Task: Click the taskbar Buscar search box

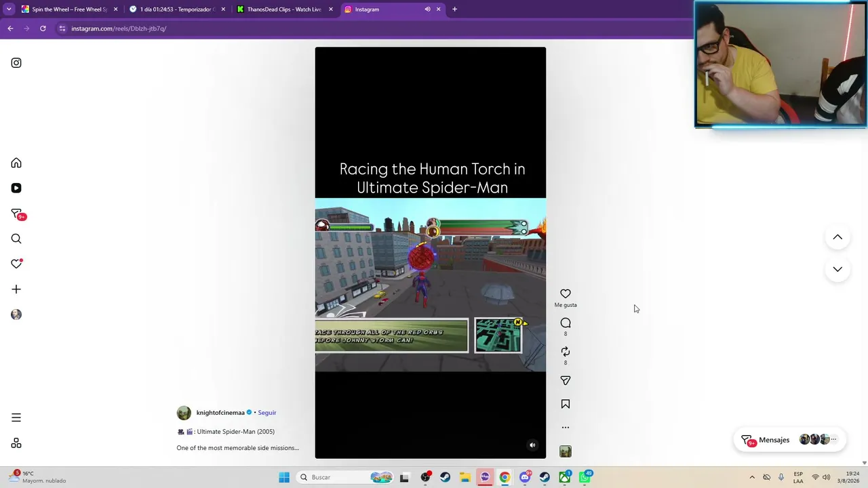Action: point(346,478)
